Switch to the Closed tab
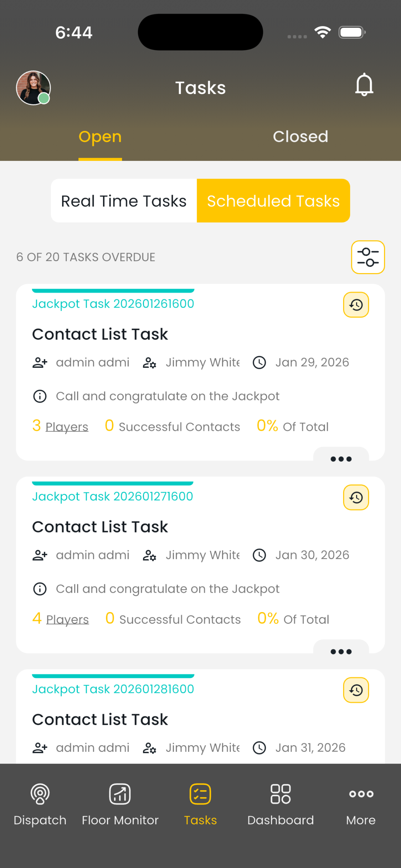The image size is (401, 868). point(300,137)
